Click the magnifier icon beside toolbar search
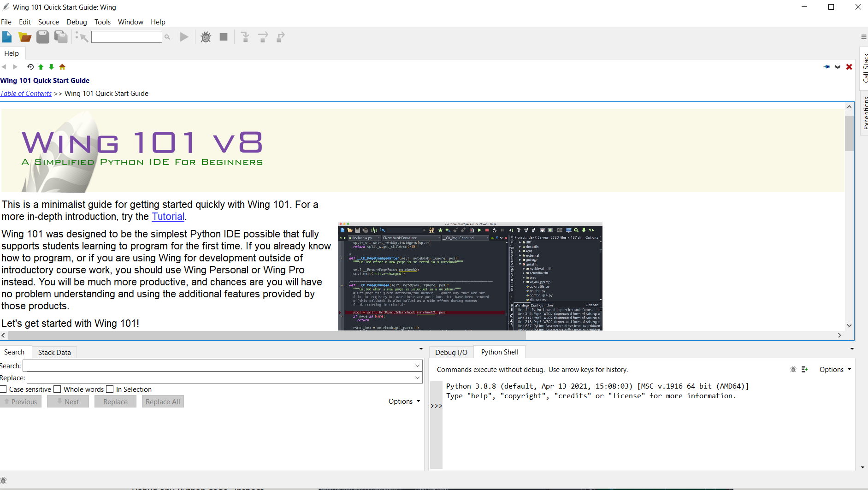868x490 pixels. (x=167, y=37)
